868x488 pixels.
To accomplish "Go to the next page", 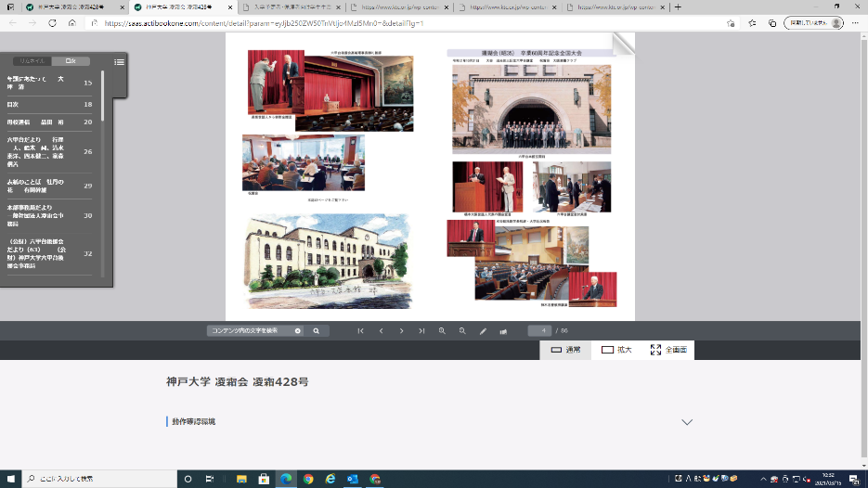I will 401,331.
